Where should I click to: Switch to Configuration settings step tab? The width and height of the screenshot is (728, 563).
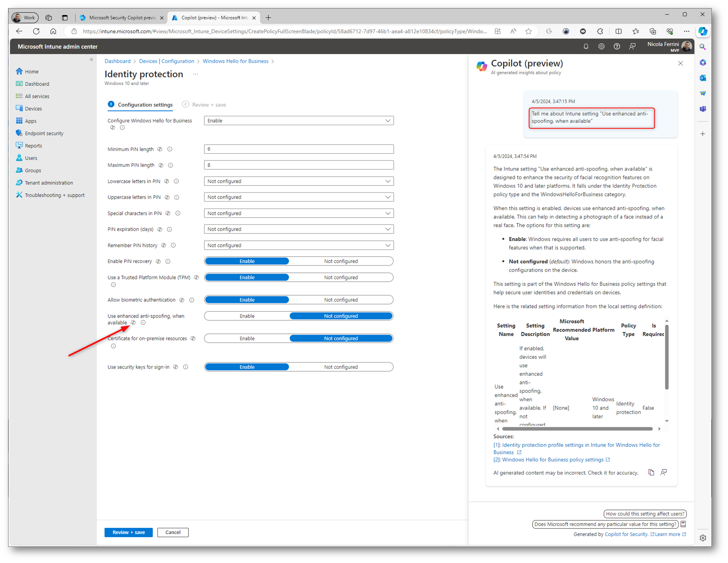click(140, 105)
